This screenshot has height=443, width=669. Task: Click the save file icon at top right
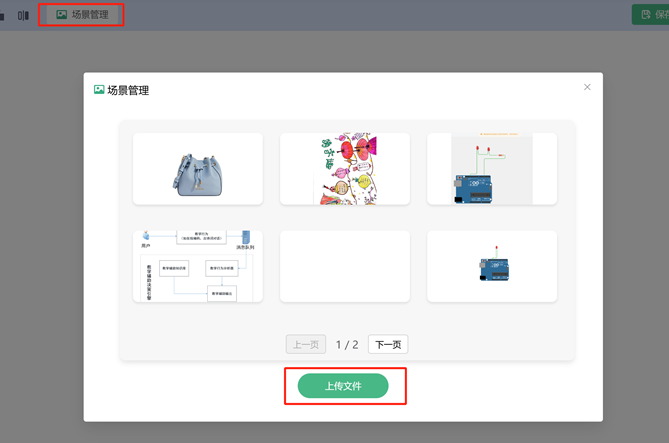646,15
